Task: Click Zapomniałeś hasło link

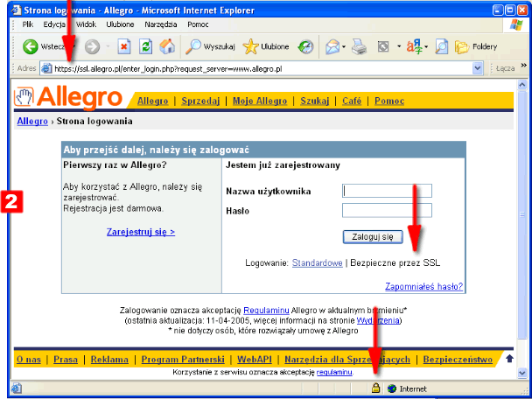Action: click(423, 287)
